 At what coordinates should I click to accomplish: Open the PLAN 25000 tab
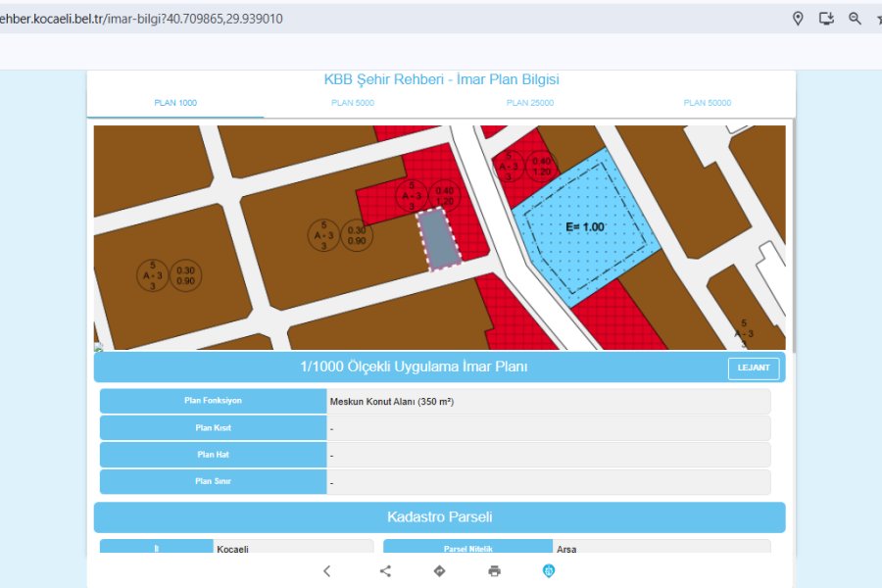[530, 103]
